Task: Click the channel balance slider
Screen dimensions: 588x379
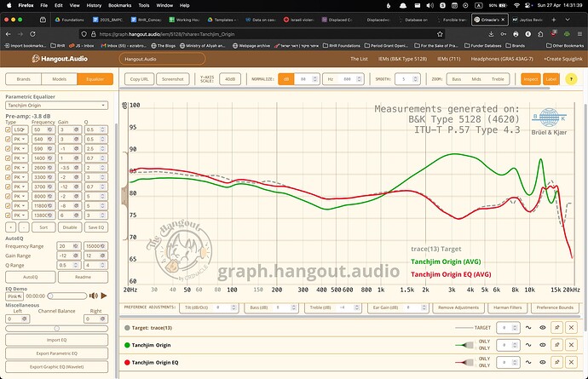Action: pyautogui.click(x=56, y=329)
